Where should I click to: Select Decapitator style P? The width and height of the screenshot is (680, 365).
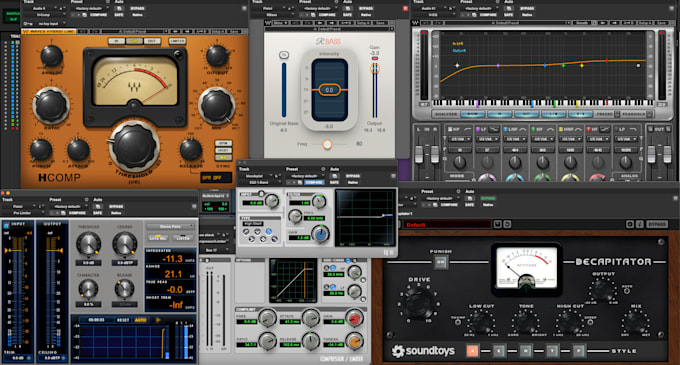pyautogui.click(x=579, y=351)
